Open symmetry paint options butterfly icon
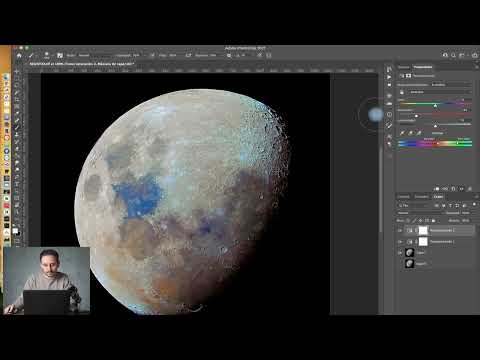Image resolution: width=480 pixels, height=360 pixels. pos(269,55)
